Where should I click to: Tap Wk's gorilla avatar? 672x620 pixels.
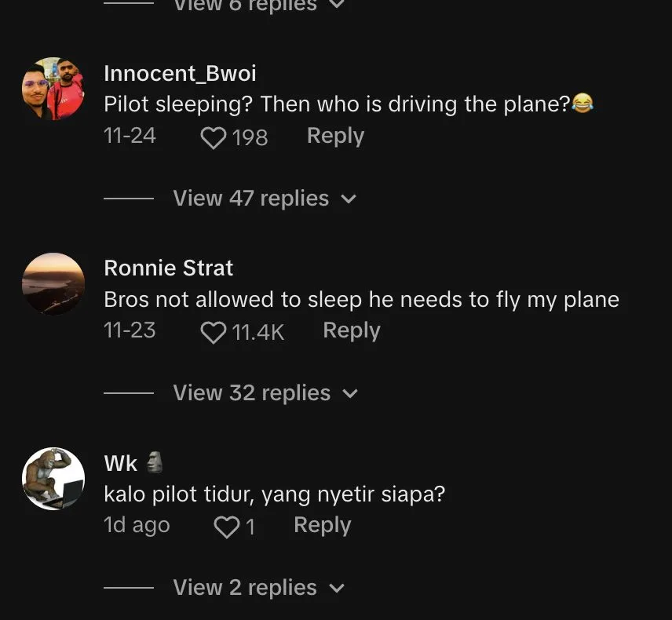click(x=53, y=478)
